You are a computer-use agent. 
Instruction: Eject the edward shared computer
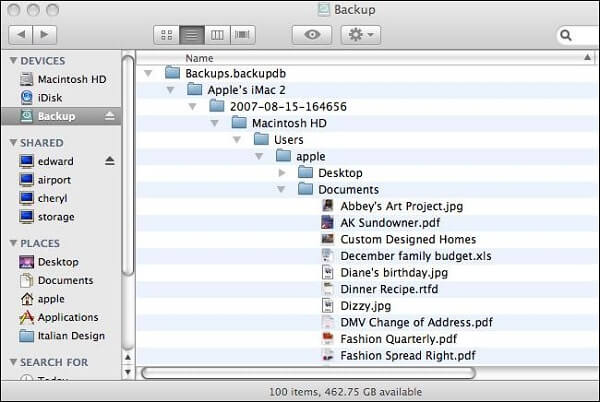110,161
